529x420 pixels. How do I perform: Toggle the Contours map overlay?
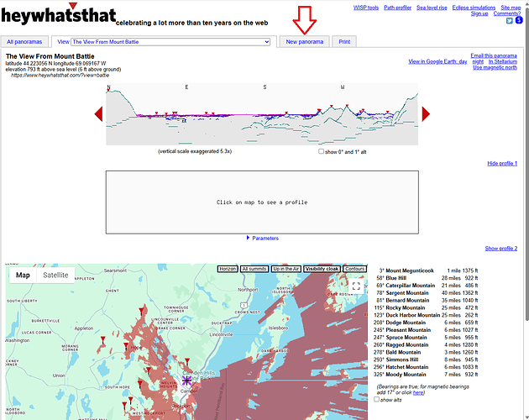point(354,269)
